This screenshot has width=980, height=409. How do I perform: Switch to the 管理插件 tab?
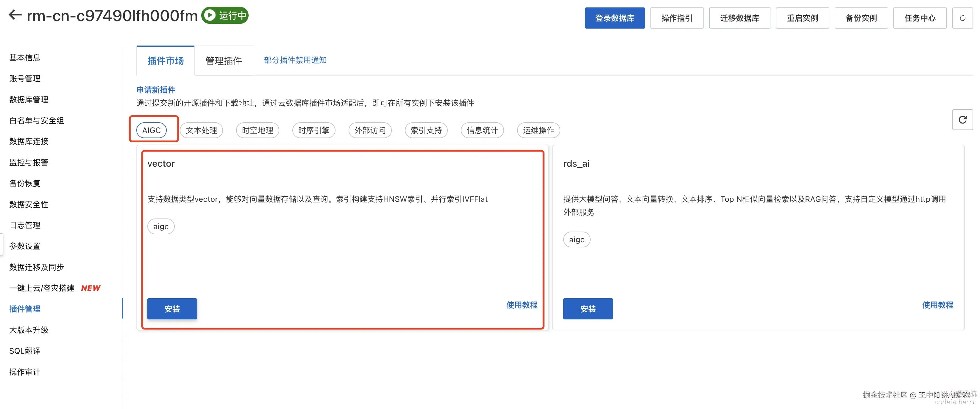[x=224, y=60]
